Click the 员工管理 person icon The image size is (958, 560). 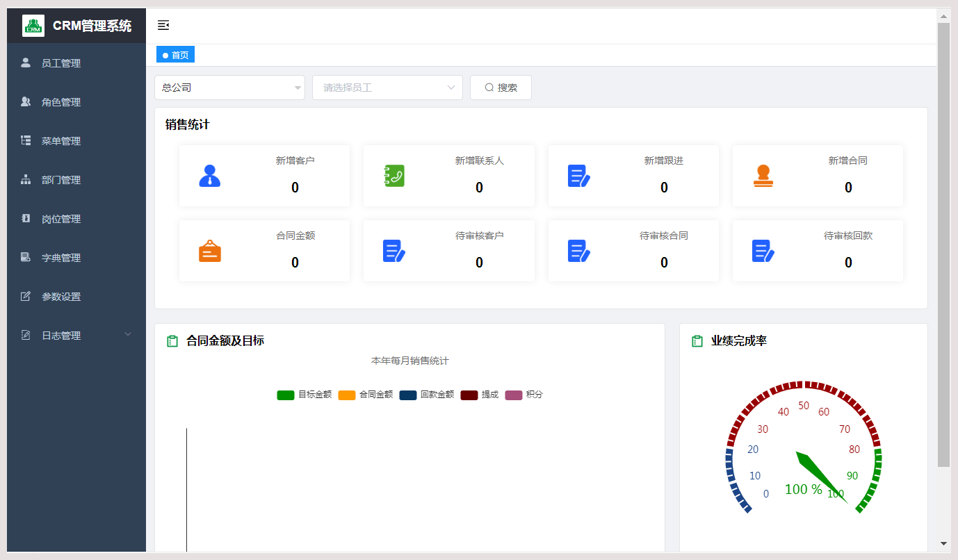(26, 63)
